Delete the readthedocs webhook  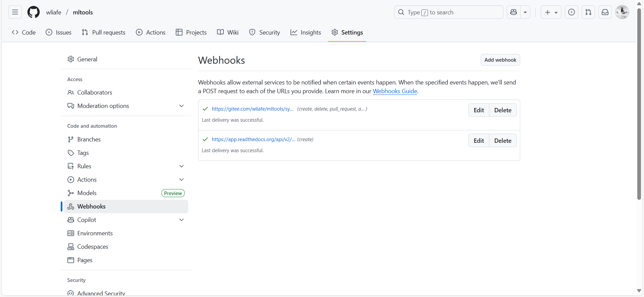coord(503,141)
